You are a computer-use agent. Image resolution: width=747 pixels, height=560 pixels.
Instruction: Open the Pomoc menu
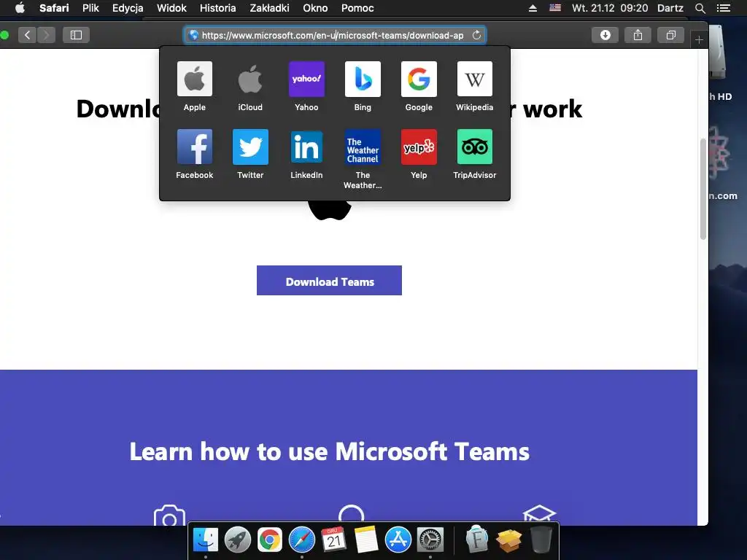click(357, 8)
